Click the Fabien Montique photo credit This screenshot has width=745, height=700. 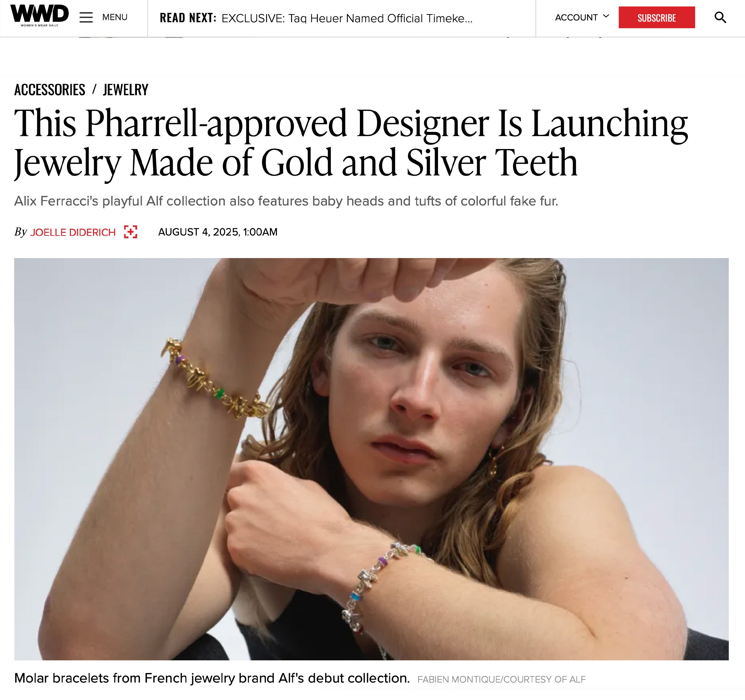pos(501,679)
